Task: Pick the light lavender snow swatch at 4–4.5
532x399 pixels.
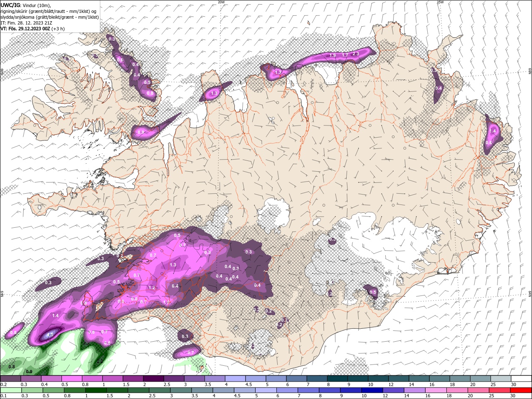Action: (235, 379)
